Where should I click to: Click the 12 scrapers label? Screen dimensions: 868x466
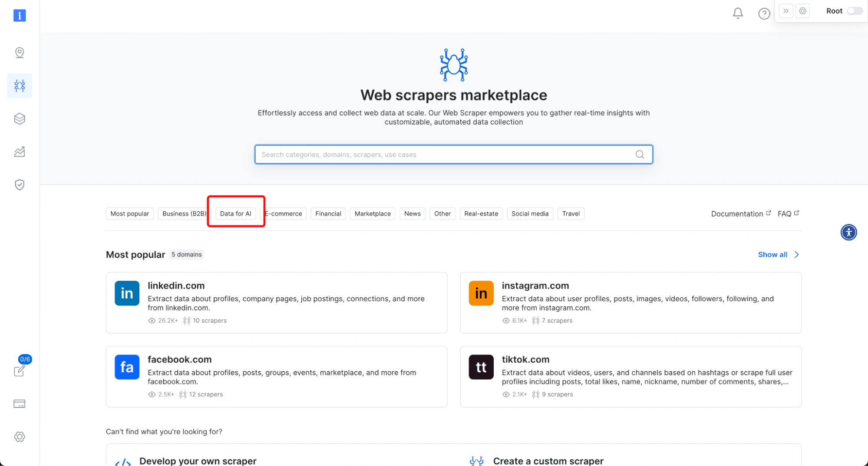206,394
